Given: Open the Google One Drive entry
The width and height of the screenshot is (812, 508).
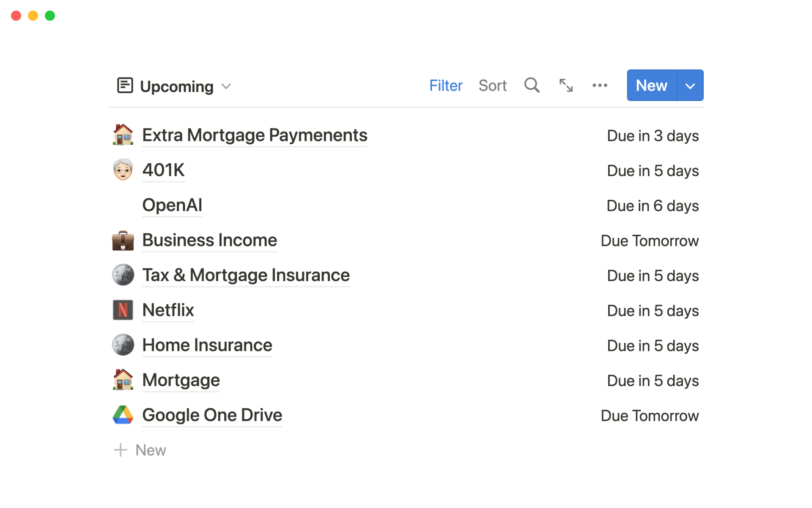Looking at the screenshot, I should (212, 415).
